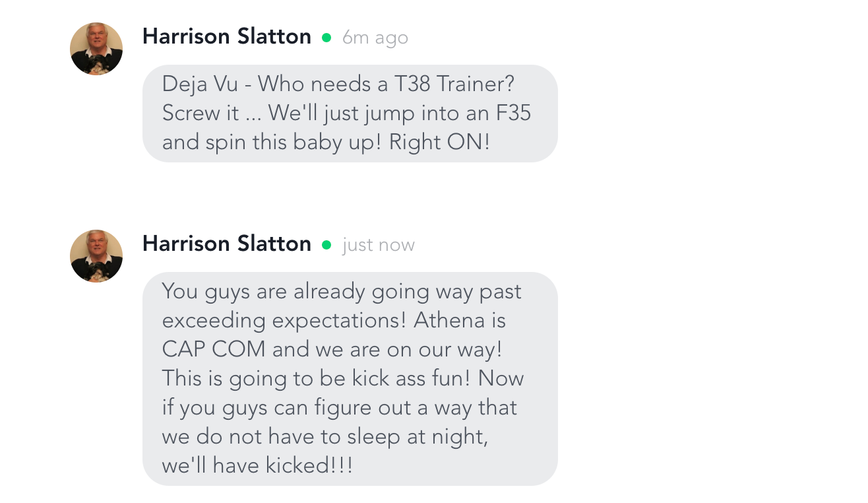Click the words "CAP COM" in second message
Screen dimensions: 868x503
pos(214,350)
